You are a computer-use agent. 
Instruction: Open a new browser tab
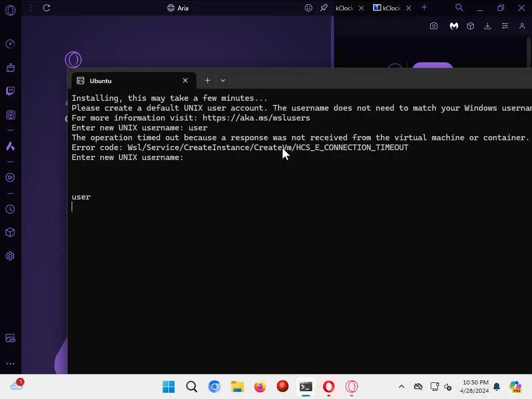pyautogui.click(x=424, y=7)
